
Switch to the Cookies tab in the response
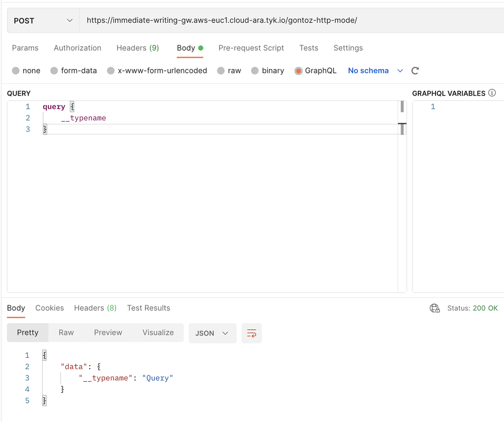tap(49, 308)
